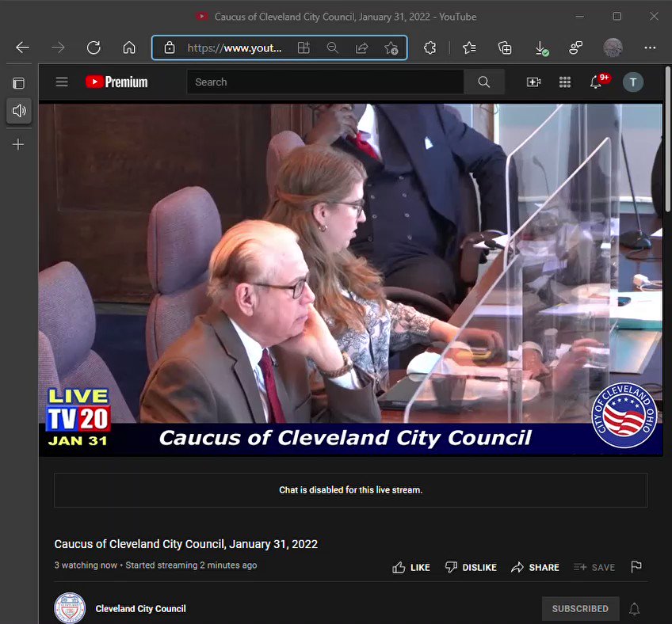This screenshot has height=624, width=672.
Task: Share this page from address bar
Action: point(361,48)
